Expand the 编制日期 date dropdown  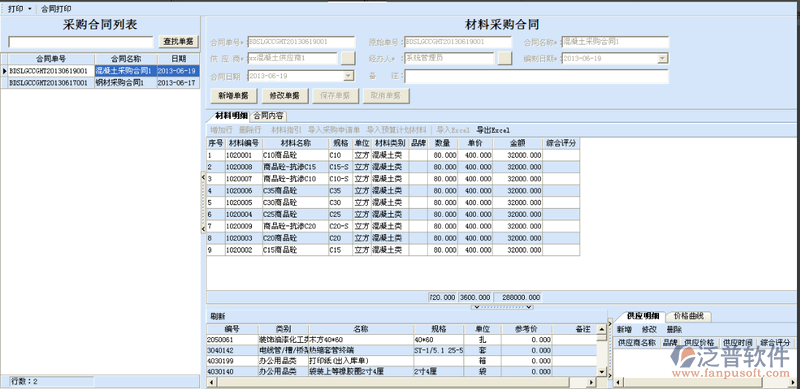pyautogui.click(x=663, y=59)
